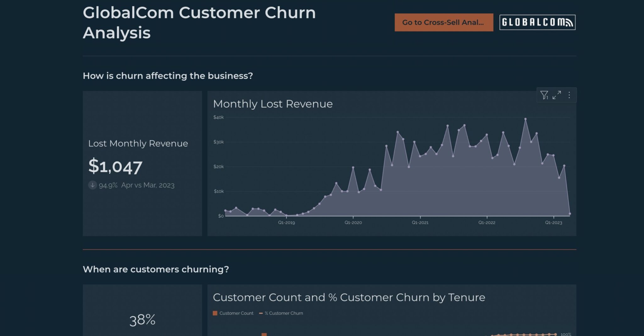Click the $1,047 lost revenue value
Viewport: 644px width, 336px height.
115,166
